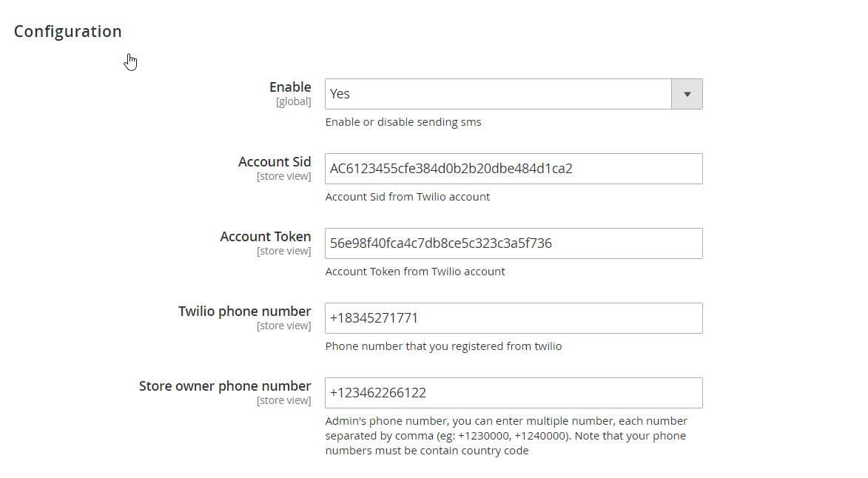This screenshot has height=478, width=868.
Task: Click the [store view] tag under Account Token
Action: 283,251
